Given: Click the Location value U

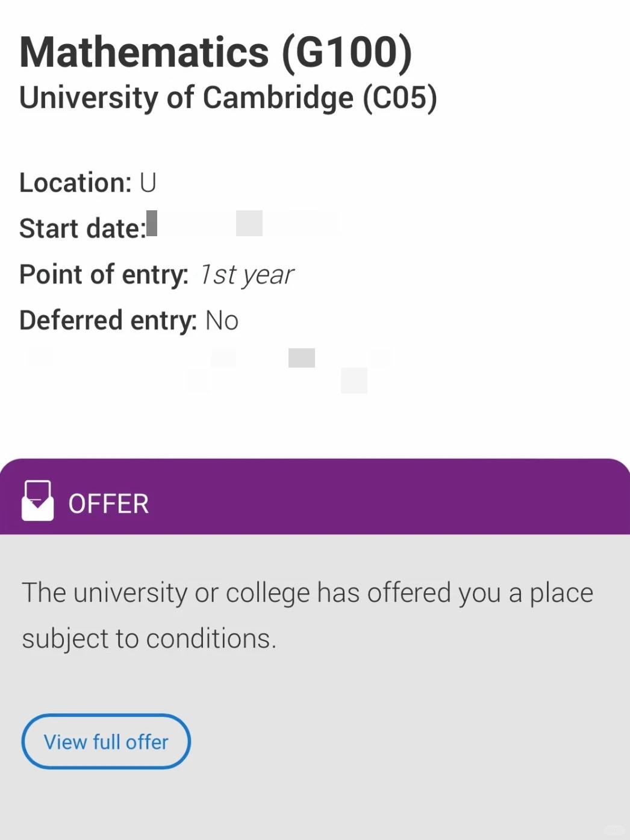Looking at the screenshot, I should coord(148,183).
